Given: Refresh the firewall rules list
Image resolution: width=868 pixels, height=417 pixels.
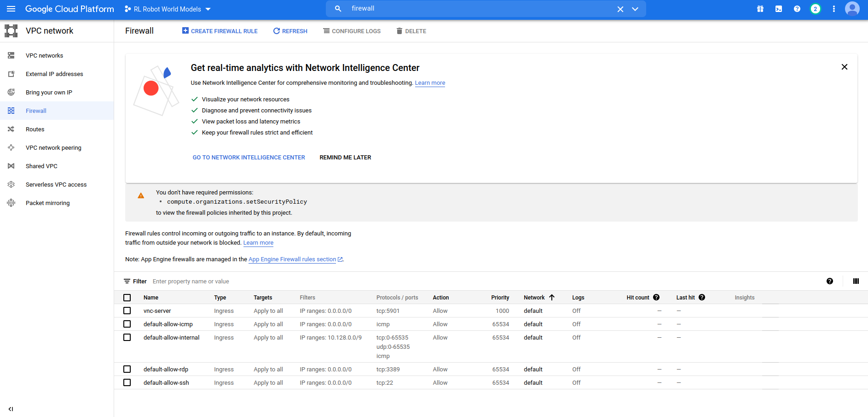Looking at the screenshot, I should [x=290, y=31].
